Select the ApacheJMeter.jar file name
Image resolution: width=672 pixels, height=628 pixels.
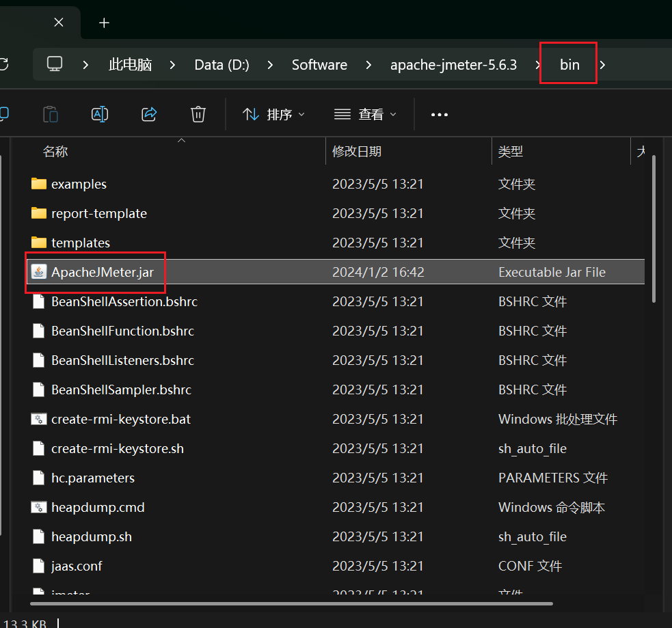coord(103,272)
